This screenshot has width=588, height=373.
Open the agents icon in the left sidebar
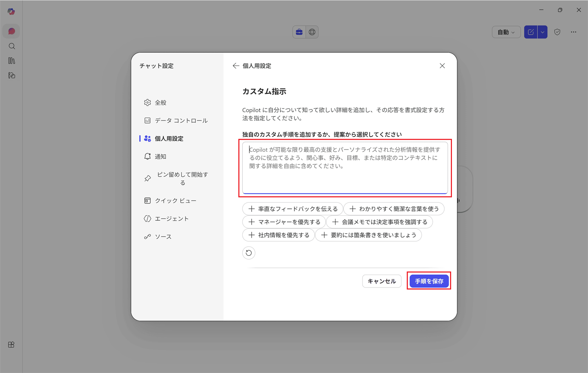coord(12,75)
